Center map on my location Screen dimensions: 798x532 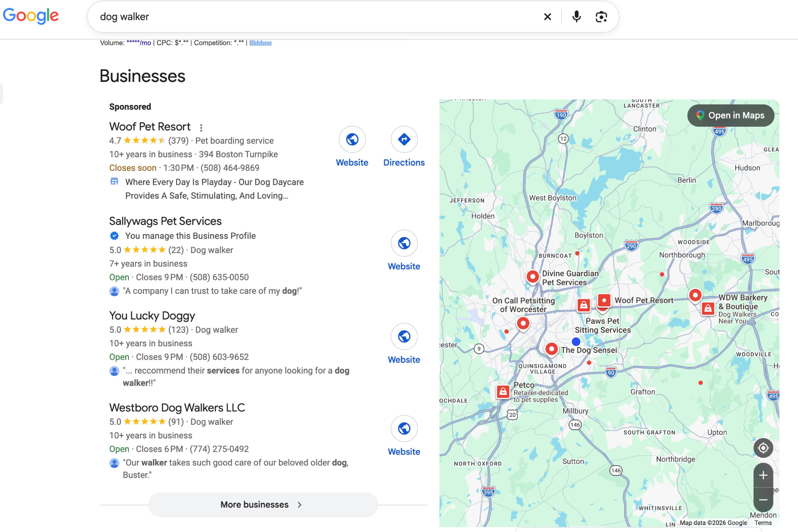pos(763,448)
